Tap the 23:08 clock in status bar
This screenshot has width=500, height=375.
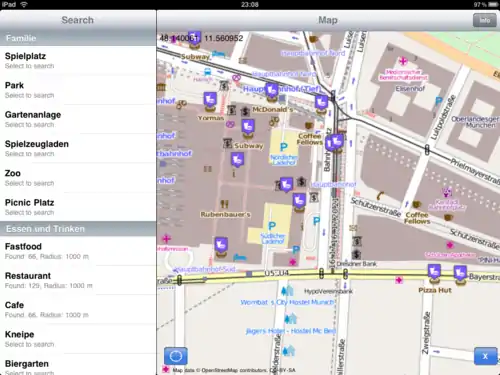point(250,4)
